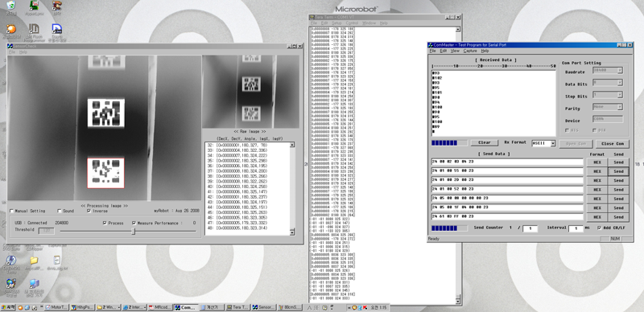Click the Tera Term window title bar icon
The height and width of the screenshot is (312, 644).
pos(311,17)
